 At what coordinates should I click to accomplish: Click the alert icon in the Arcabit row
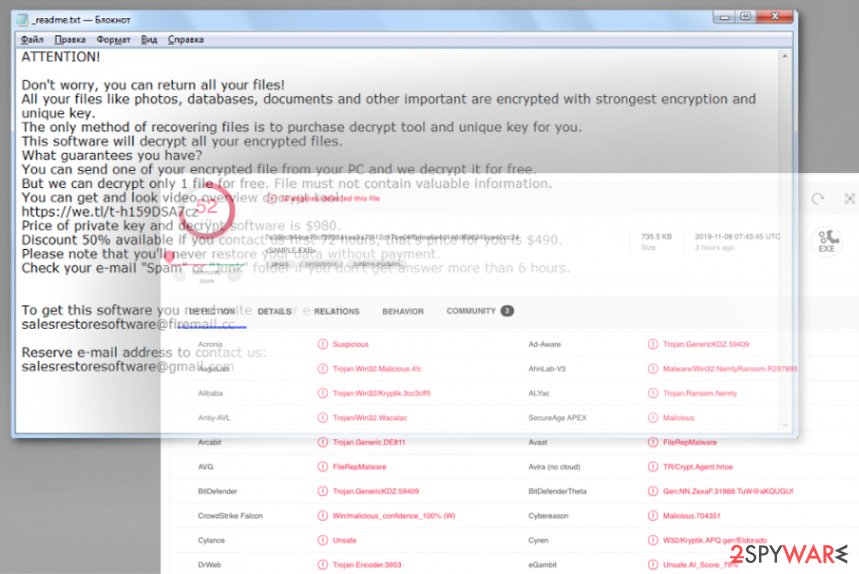(323, 442)
